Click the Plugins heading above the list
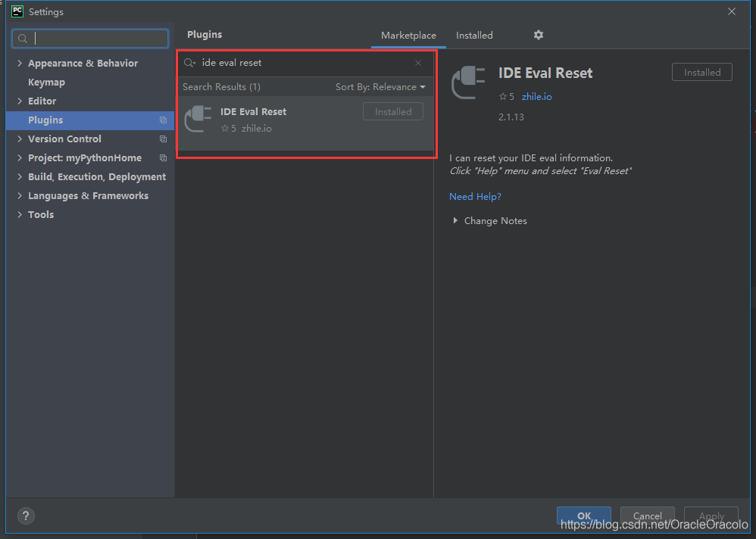 click(x=205, y=35)
